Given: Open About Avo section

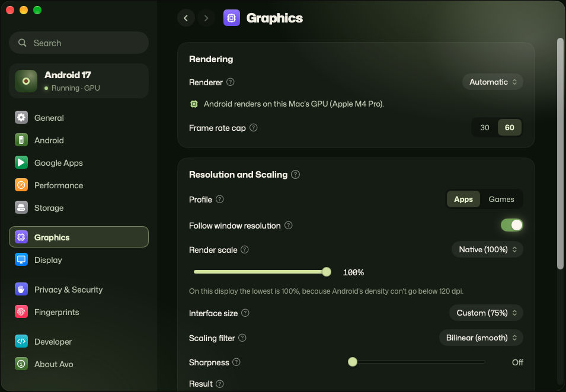Looking at the screenshot, I should click(79, 364).
